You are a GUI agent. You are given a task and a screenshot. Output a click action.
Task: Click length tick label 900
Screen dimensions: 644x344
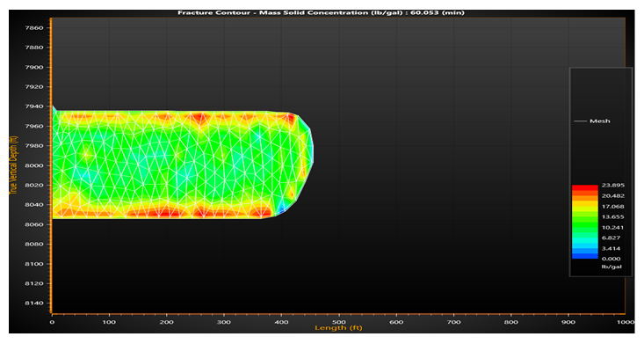point(568,322)
